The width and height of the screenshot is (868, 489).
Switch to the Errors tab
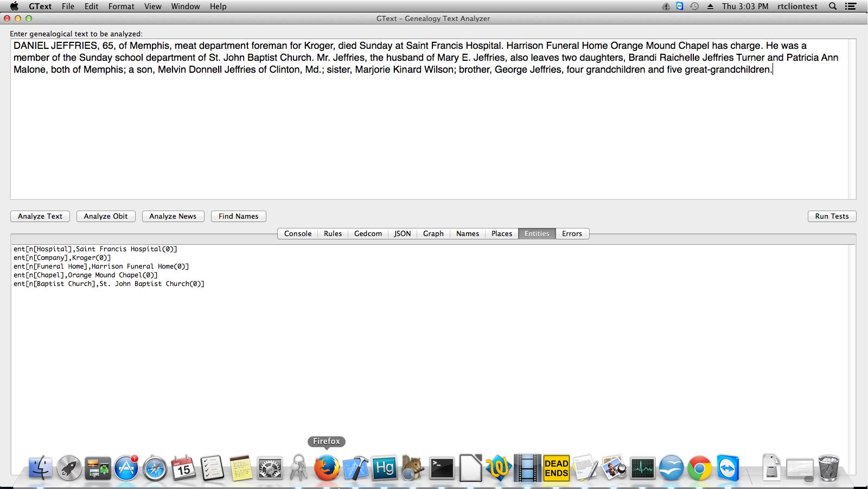pos(572,233)
